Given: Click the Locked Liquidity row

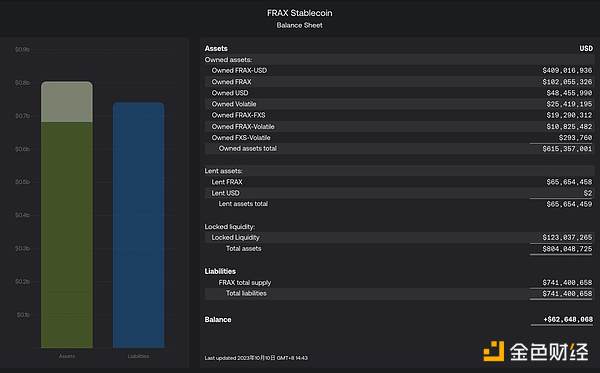Looking at the screenshot, I should 399,238.
